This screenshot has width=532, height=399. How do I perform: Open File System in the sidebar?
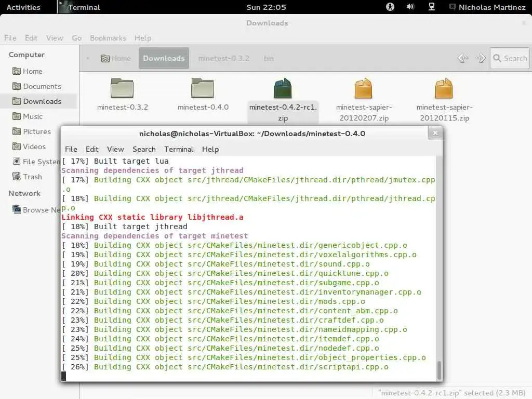pos(36,162)
